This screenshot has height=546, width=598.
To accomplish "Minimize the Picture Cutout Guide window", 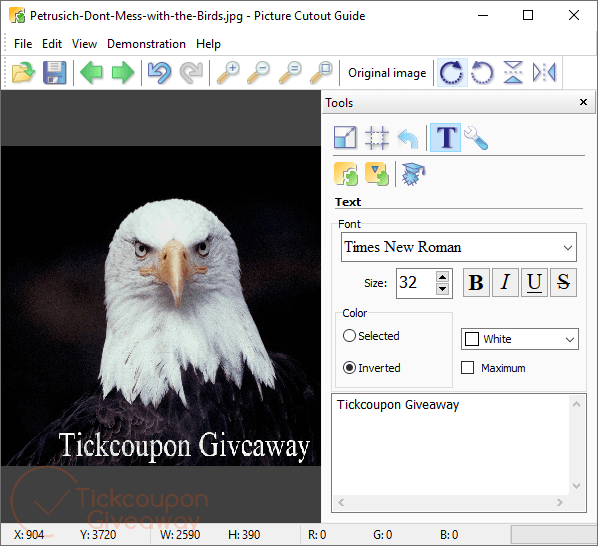I will pyautogui.click(x=483, y=16).
